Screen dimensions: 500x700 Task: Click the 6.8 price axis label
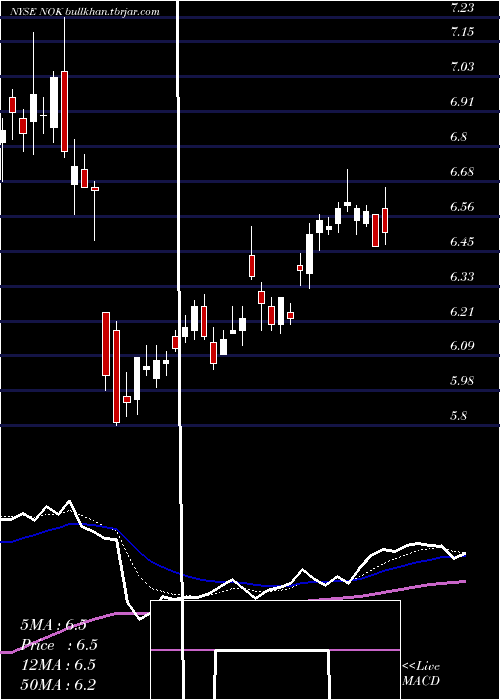click(x=458, y=136)
